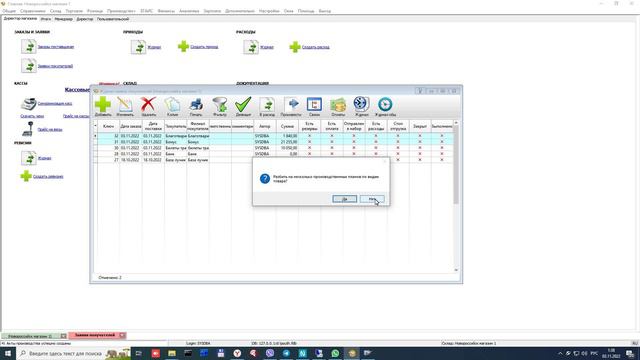The width and height of the screenshot is (640, 360).
Task: Click the cash register icon under КАССЫ
Action: click(x=29, y=104)
